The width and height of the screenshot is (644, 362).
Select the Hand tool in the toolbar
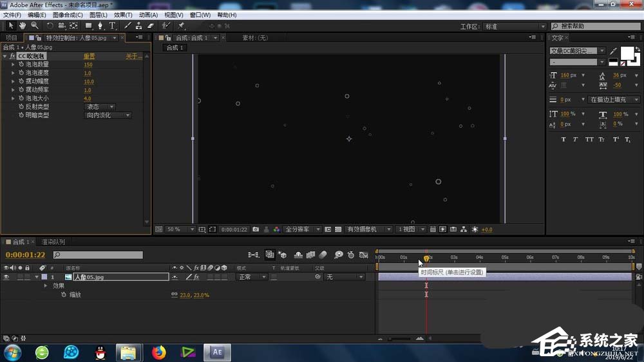pos(23,26)
